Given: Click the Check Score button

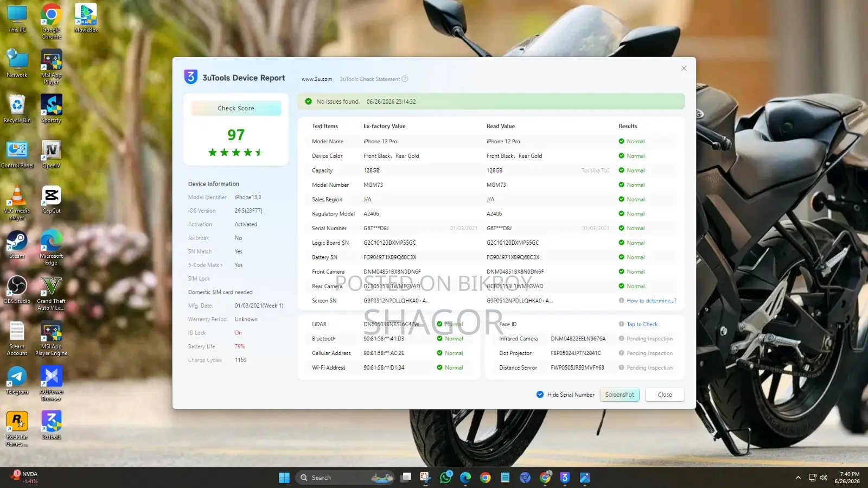Looking at the screenshot, I should [236, 109].
